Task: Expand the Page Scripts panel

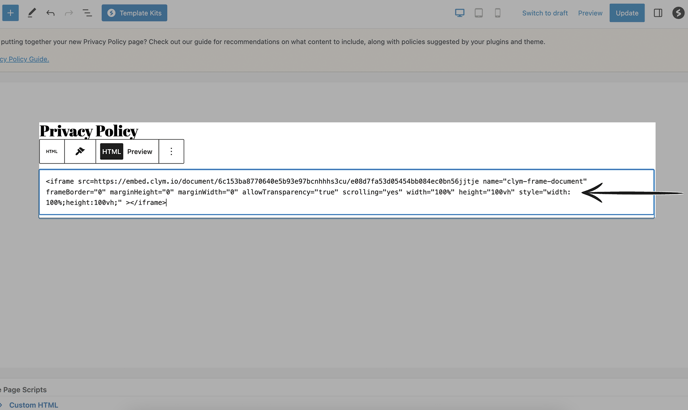Action: [x=23, y=389]
